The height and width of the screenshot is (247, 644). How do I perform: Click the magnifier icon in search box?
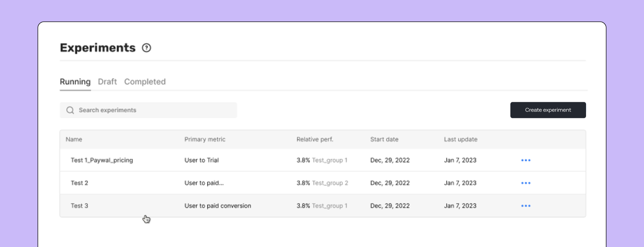(70, 110)
